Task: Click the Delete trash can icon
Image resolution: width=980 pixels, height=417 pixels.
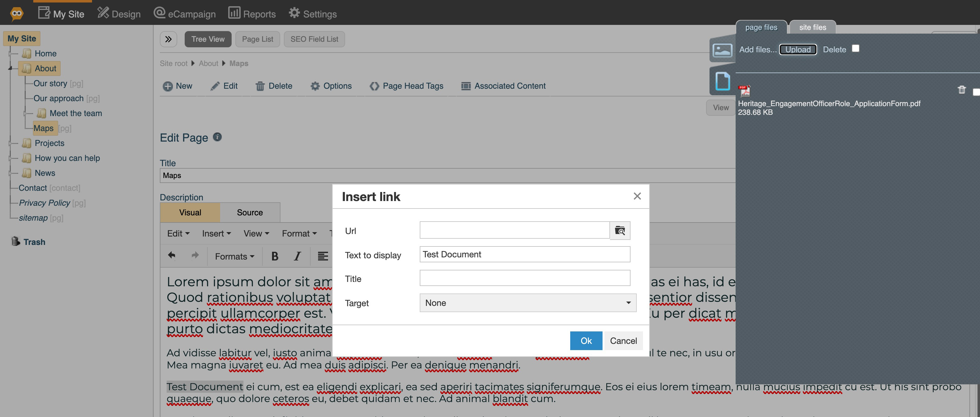Action: point(260,86)
